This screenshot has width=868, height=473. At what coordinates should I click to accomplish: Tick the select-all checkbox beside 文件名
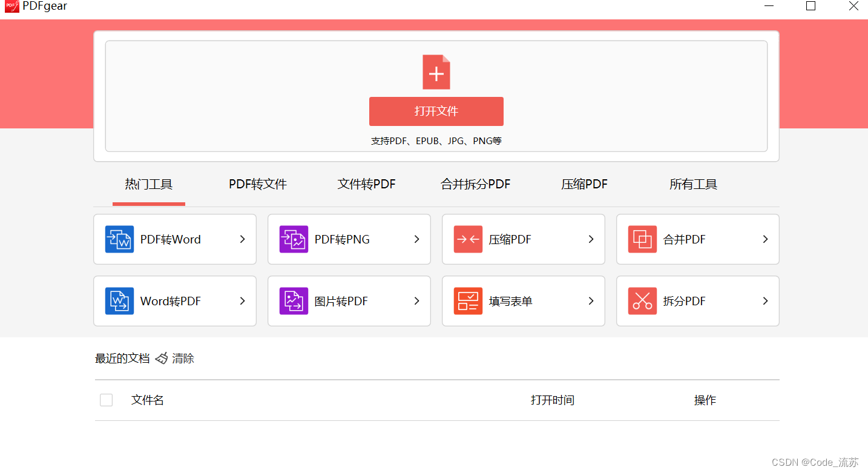pos(106,400)
